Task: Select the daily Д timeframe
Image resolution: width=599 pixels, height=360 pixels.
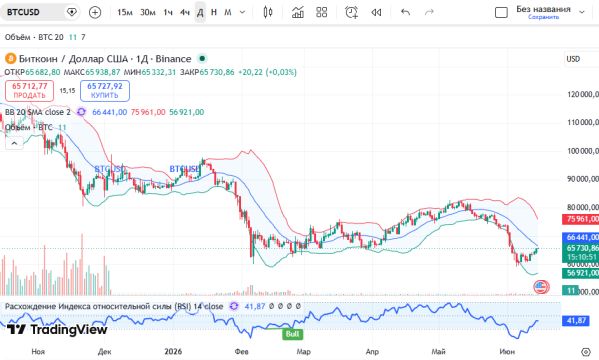Action: tap(200, 12)
